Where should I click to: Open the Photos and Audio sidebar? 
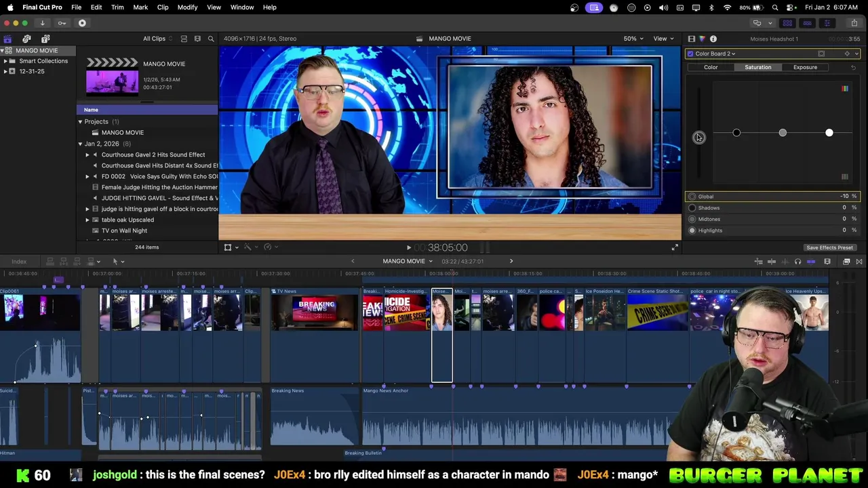[26, 39]
